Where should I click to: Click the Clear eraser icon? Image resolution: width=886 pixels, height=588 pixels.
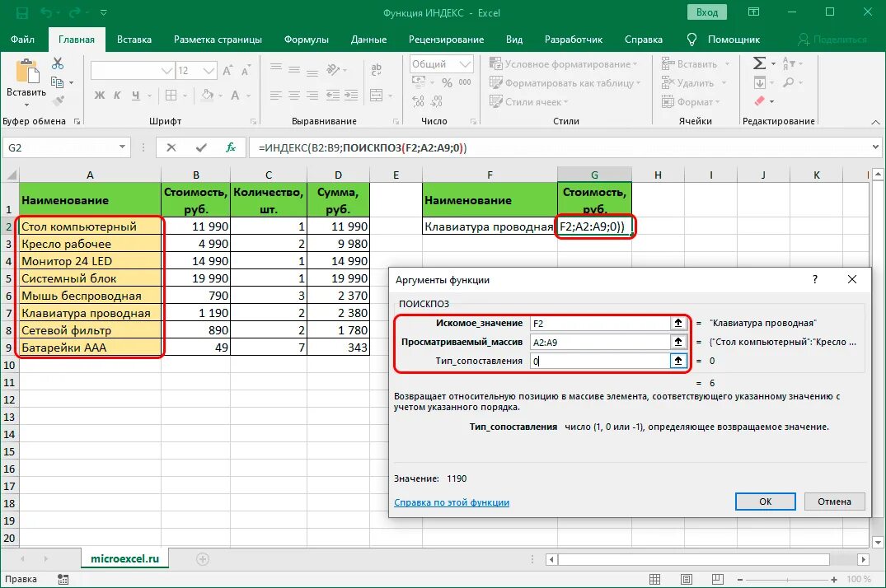click(759, 101)
